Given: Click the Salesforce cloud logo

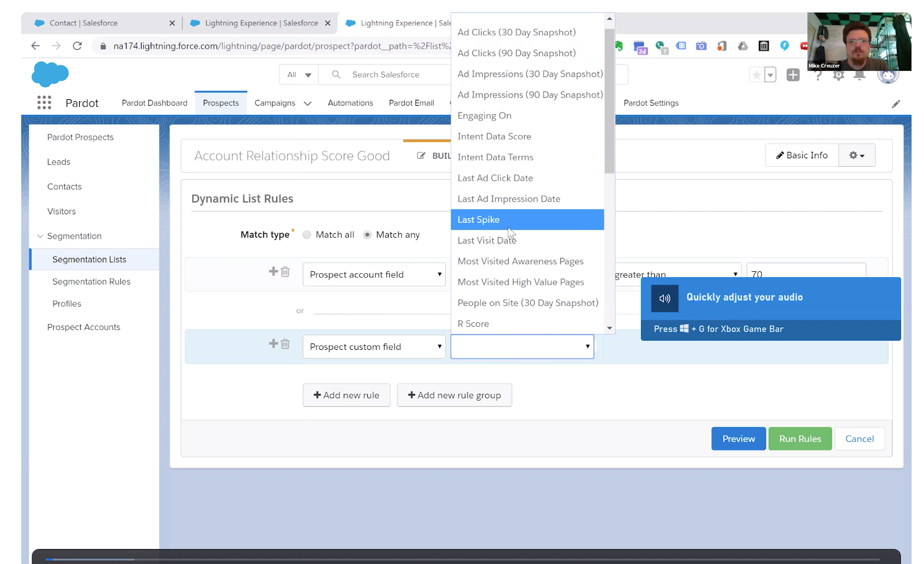Looking at the screenshot, I should pyautogui.click(x=50, y=74).
